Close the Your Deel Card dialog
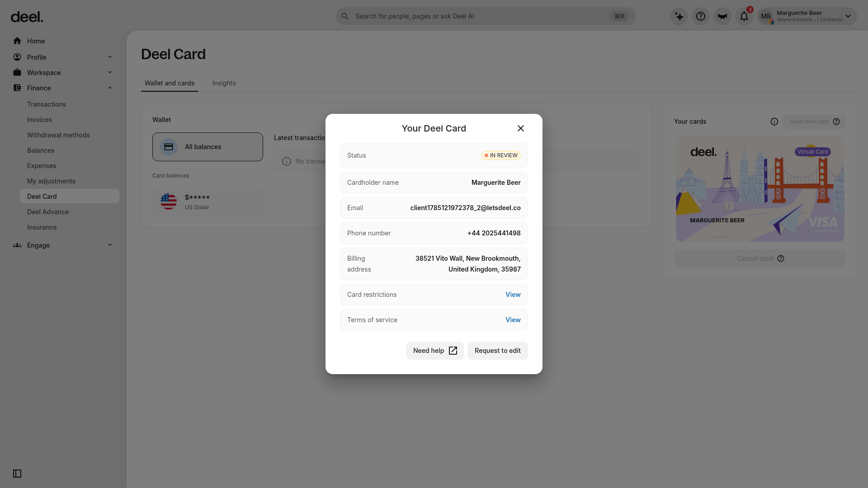868x488 pixels. tap(521, 128)
